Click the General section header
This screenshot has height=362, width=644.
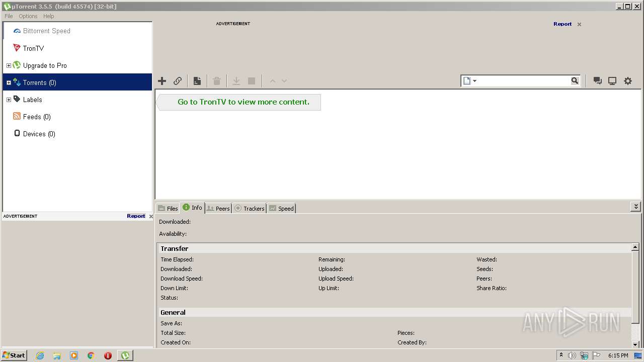[x=394, y=312]
